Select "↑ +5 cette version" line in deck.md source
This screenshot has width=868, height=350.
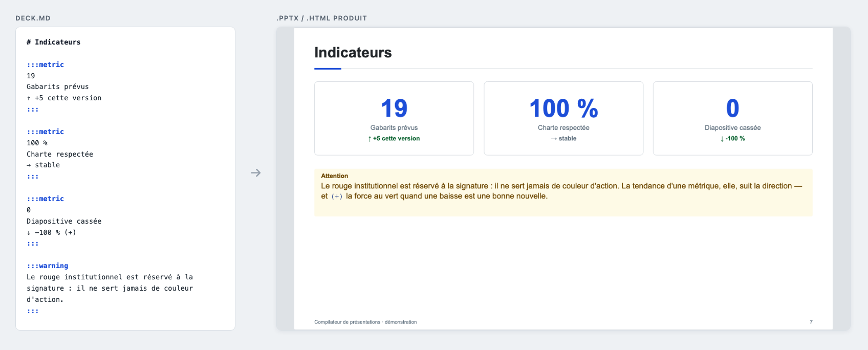[64, 98]
